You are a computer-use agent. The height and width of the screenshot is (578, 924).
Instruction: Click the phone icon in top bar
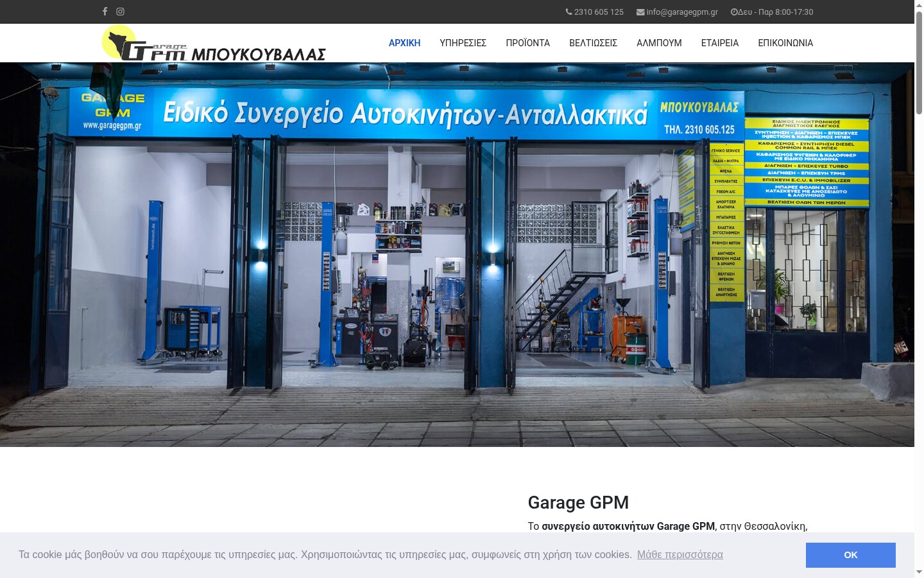(569, 12)
